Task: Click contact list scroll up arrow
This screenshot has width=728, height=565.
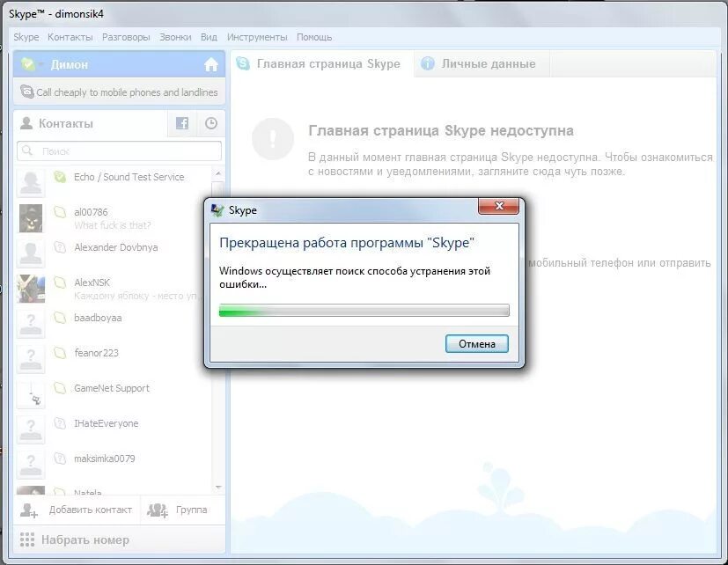Action: pos(218,173)
